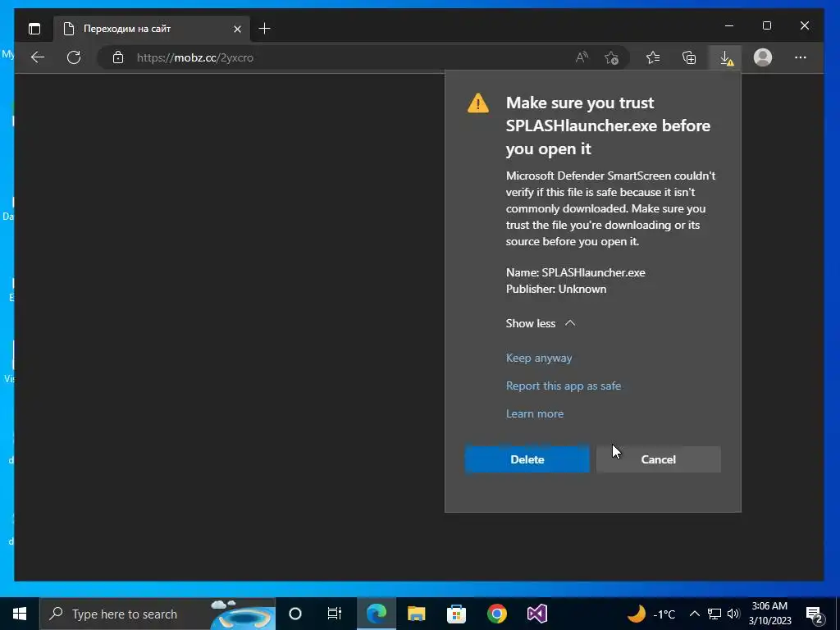
Task: Add page to favorites star-plus icon
Action: 611,57
